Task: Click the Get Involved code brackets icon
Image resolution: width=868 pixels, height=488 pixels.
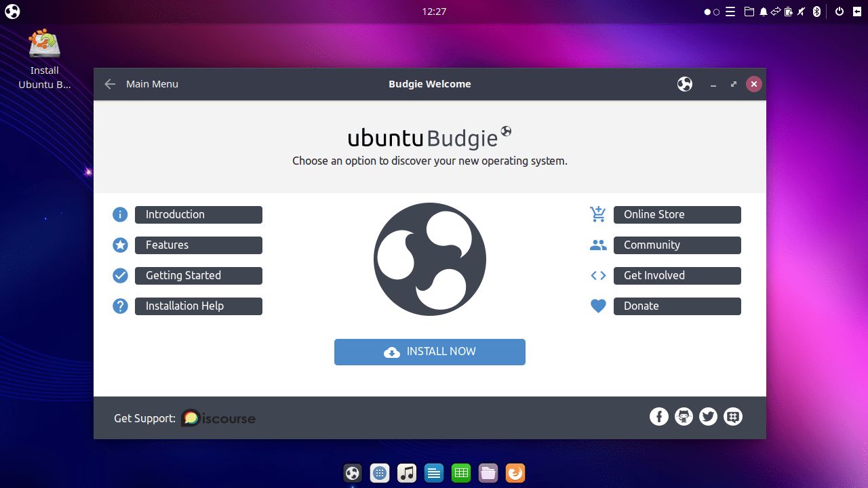Action: pos(597,275)
